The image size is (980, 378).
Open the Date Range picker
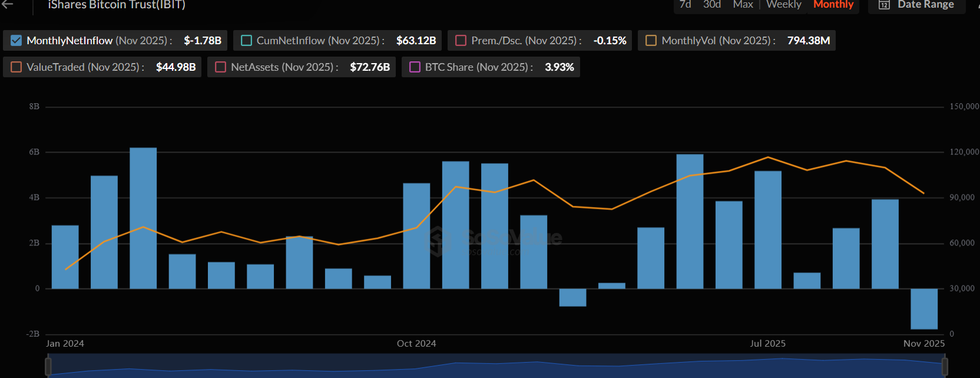925,5
